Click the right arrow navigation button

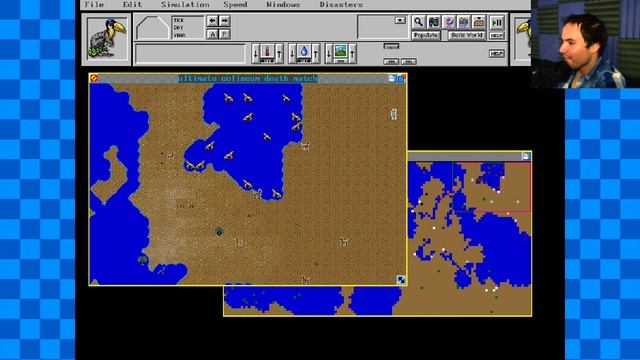coord(225,21)
